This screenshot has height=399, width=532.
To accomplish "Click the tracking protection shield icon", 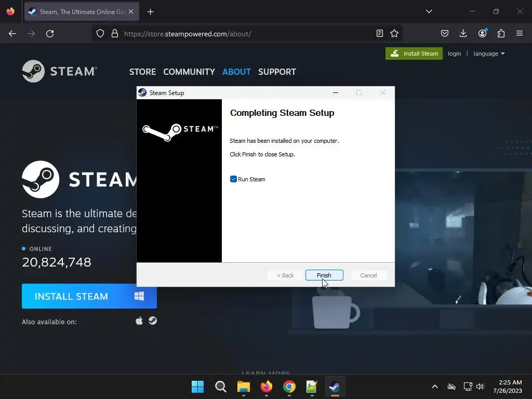I will (100, 34).
